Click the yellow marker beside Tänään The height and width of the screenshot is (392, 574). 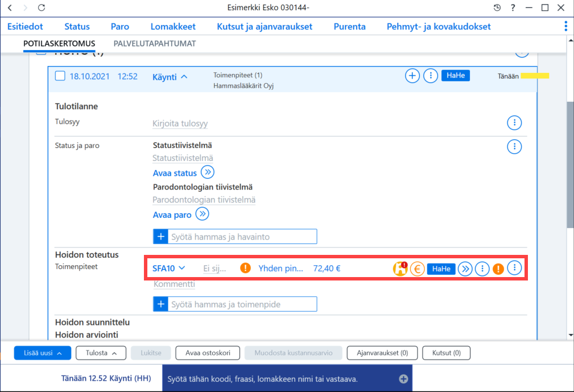click(x=535, y=76)
